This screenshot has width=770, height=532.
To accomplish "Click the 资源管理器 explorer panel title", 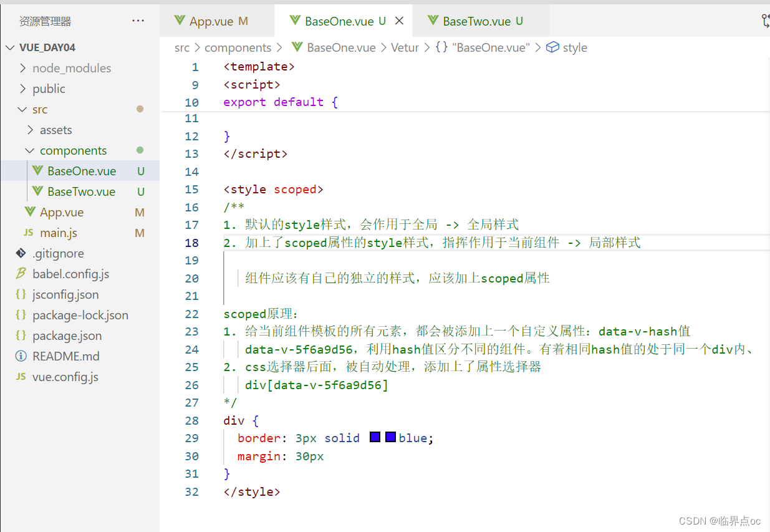I will (x=46, y=21).
